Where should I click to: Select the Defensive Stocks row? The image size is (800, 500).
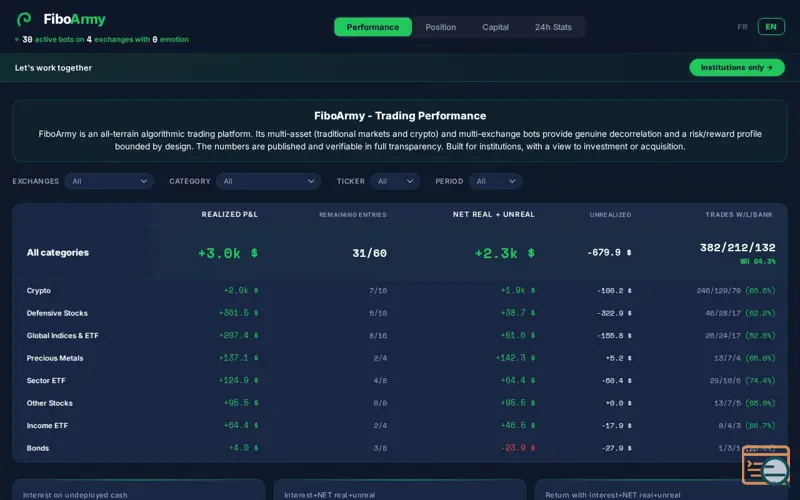(400, 313)
